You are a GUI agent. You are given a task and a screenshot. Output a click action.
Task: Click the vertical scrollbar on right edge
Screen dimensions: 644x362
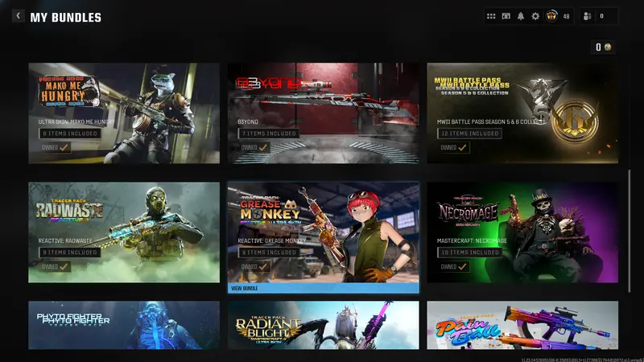point(630,228)
